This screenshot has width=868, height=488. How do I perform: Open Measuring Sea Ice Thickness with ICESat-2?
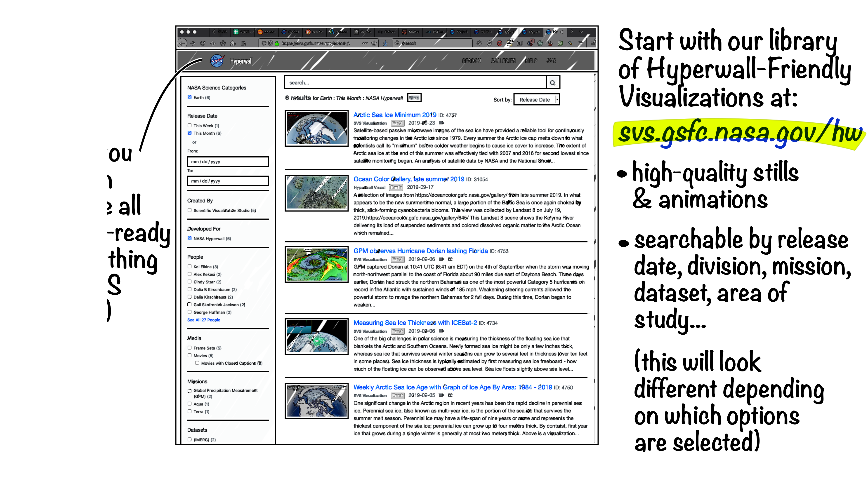tap(415, 323)
